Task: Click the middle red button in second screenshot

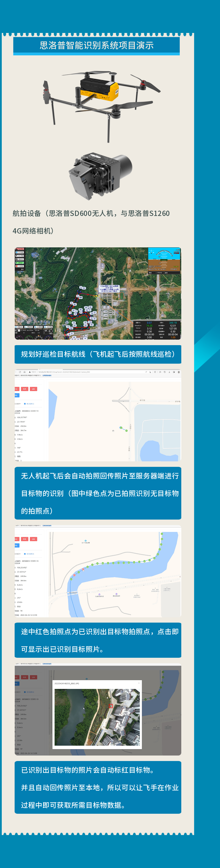Action: 25,389
